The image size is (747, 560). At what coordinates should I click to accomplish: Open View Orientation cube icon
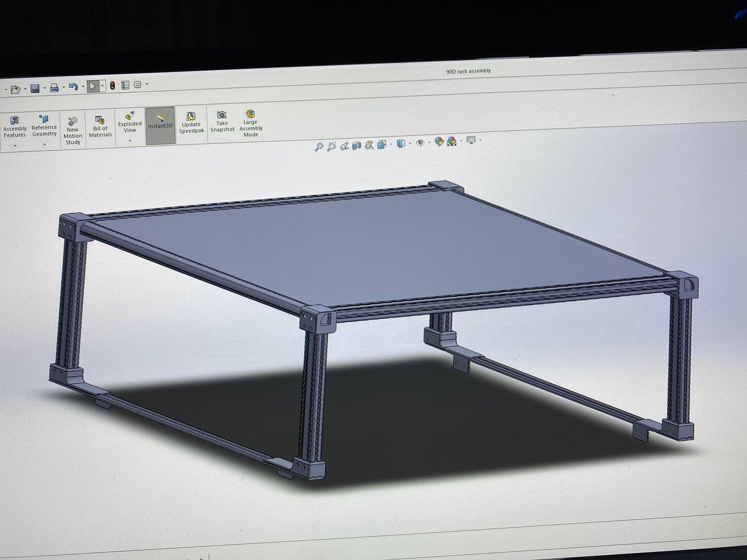(382, 145)
